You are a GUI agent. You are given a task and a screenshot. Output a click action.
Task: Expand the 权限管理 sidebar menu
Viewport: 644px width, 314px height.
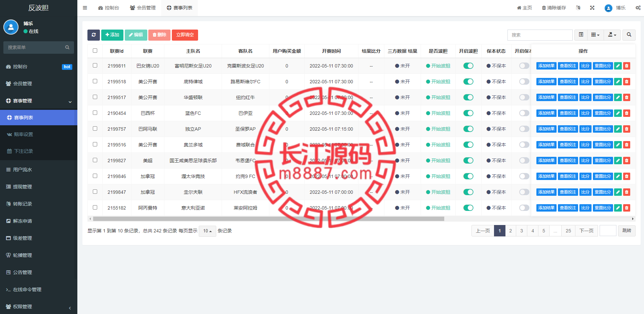(39, 307)
